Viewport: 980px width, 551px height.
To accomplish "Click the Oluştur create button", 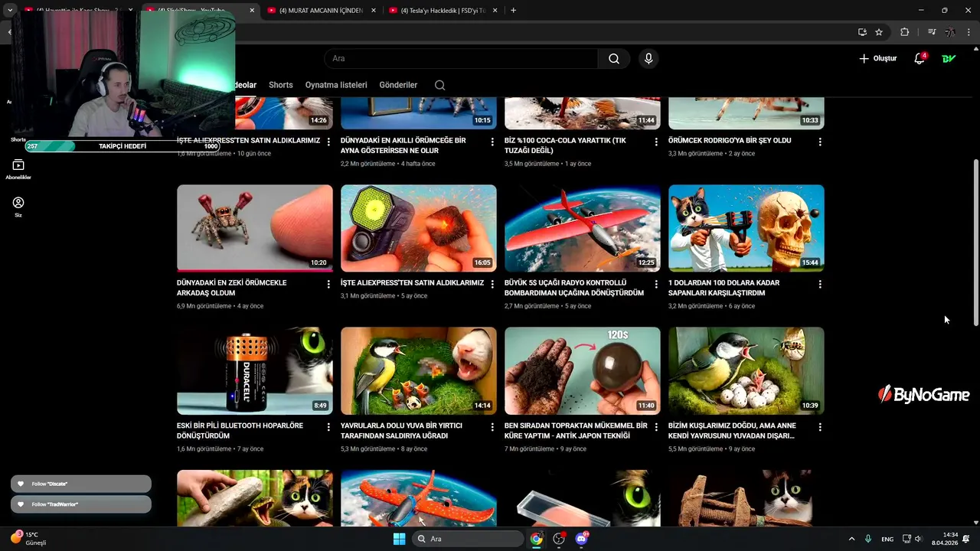I will (877, 59).
